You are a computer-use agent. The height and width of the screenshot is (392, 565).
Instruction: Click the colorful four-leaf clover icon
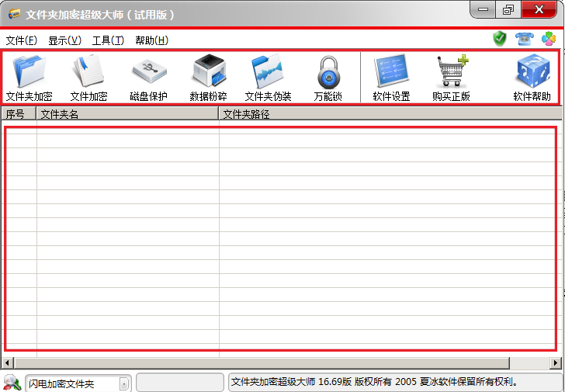pyautogui.click(x=549, y=39)
